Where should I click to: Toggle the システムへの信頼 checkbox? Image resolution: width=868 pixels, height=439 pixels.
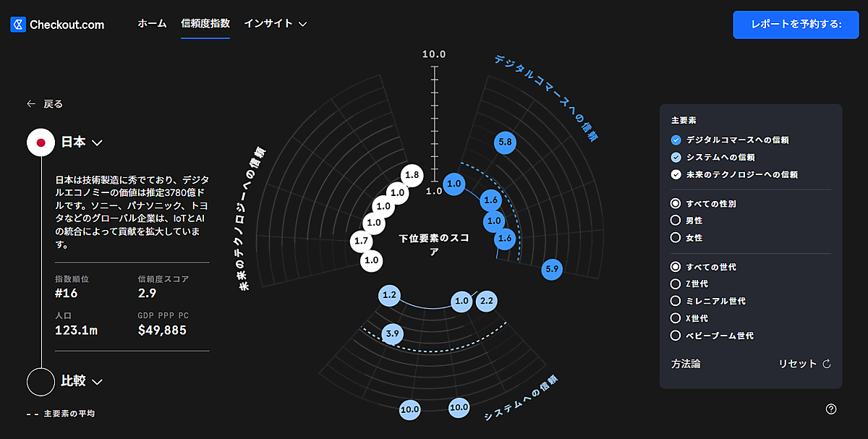pyautogui.click(x=676, y=157)
